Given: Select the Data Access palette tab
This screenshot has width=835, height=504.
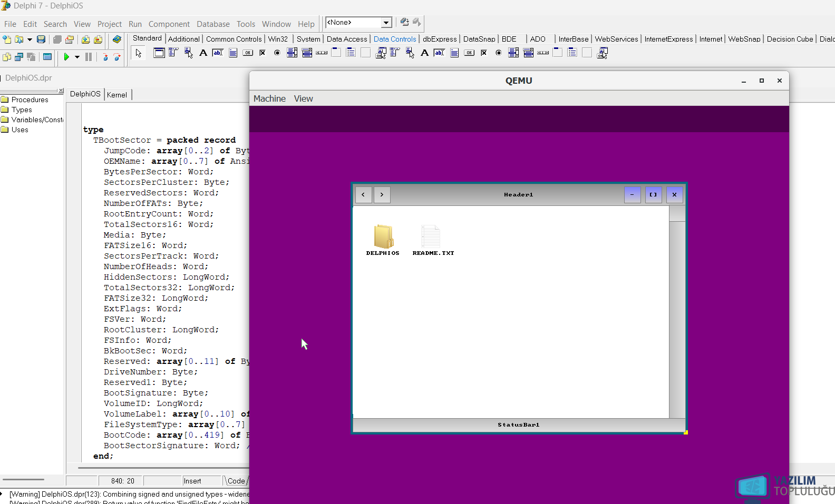Looking at the screenshot, I should click(x=347, y=39).
